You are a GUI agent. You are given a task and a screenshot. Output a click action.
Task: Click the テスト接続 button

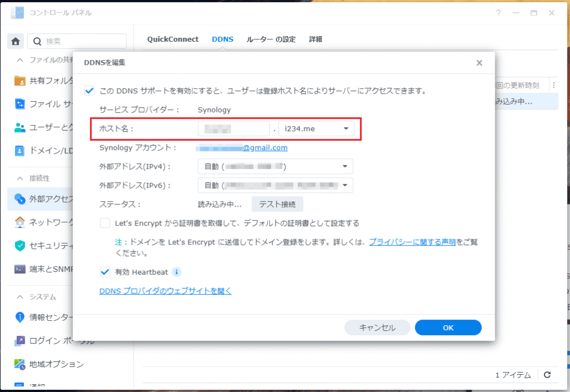click(x=277, y=204)
